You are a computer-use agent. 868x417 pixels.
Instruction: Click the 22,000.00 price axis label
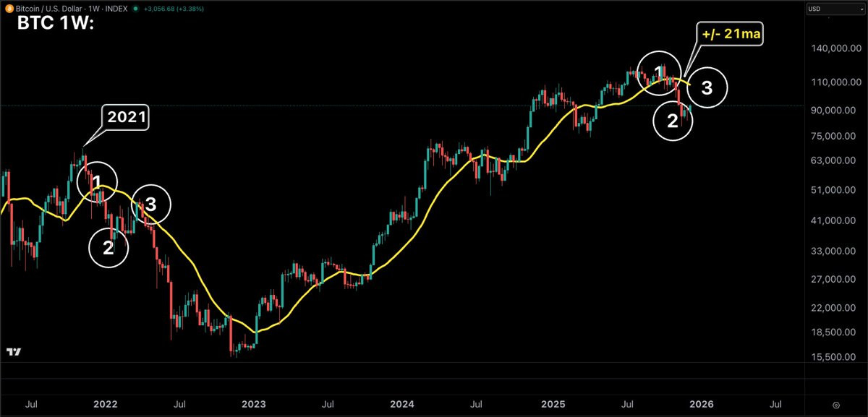point(835,309)
